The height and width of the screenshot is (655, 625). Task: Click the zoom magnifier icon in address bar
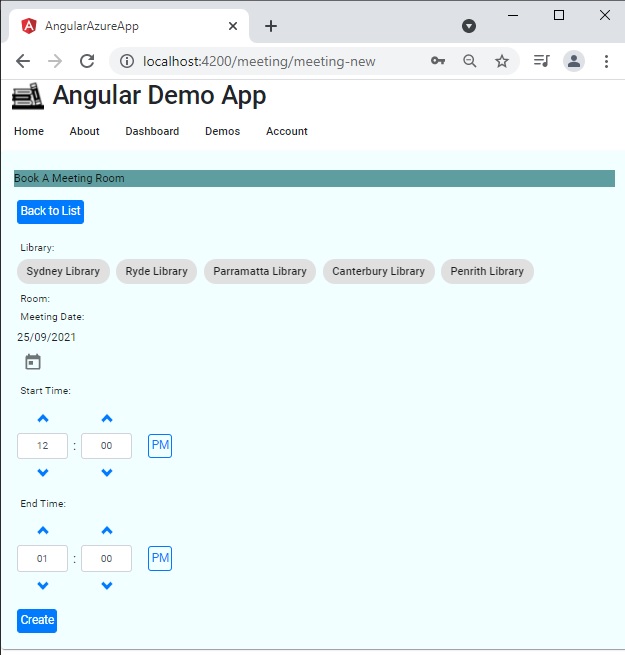[470, 61]
